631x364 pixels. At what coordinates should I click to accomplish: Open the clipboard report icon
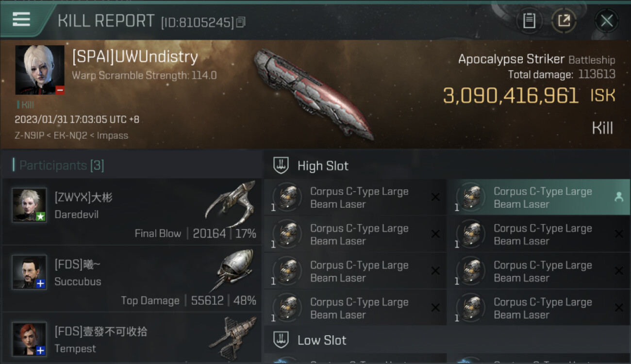click(529, 20)
